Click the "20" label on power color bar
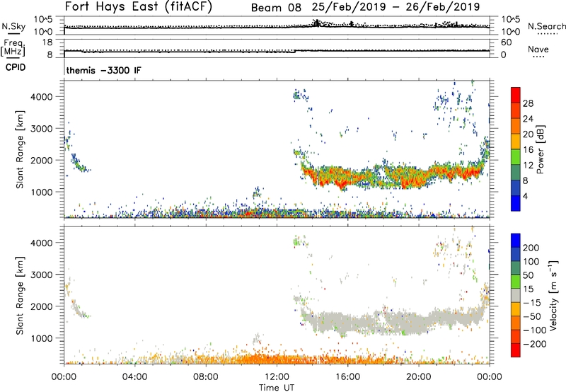The height and width of the screenshot is (392, 566). click(528, 134)
